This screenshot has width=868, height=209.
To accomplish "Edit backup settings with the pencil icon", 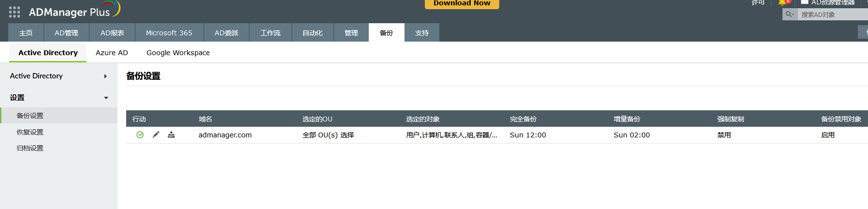I will [156, 135].
